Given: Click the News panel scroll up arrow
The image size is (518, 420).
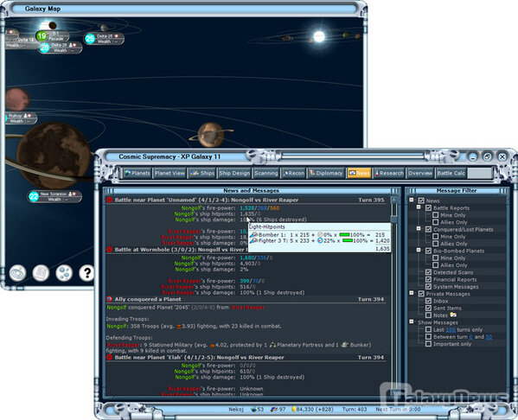Looking at the screenshot, I should pos(394,200).
